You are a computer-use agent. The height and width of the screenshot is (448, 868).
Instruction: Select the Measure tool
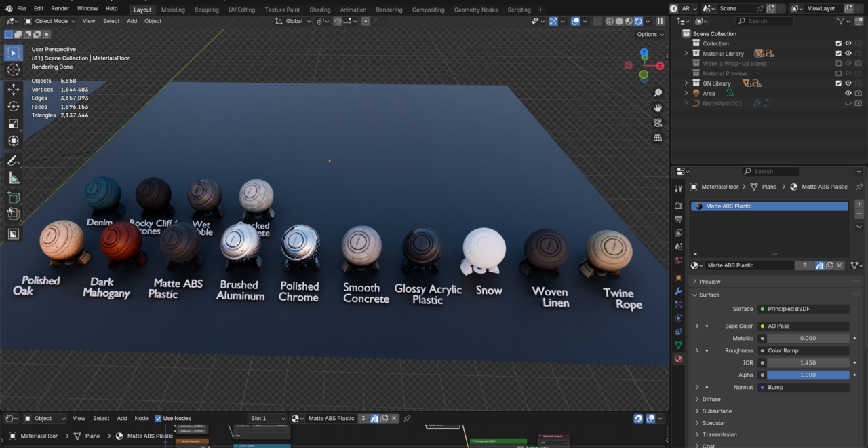coord(14,178)
